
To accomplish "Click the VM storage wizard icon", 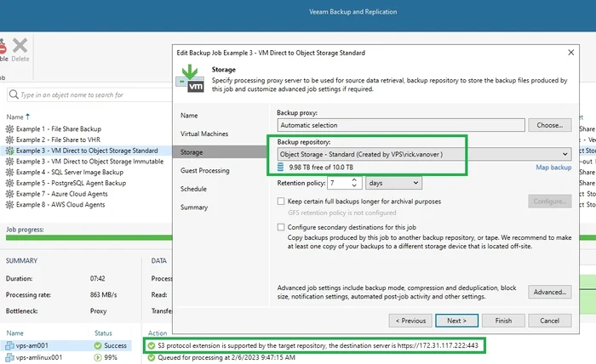I will point(190,78).
